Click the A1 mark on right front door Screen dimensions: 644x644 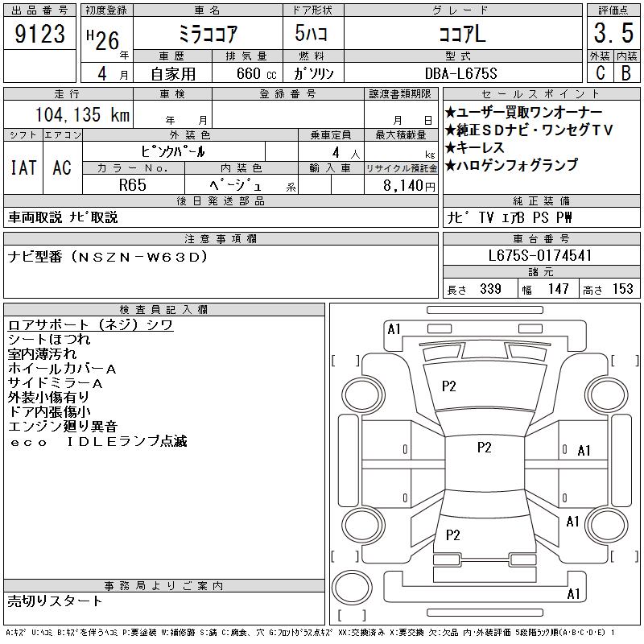(x=584, y=451)
